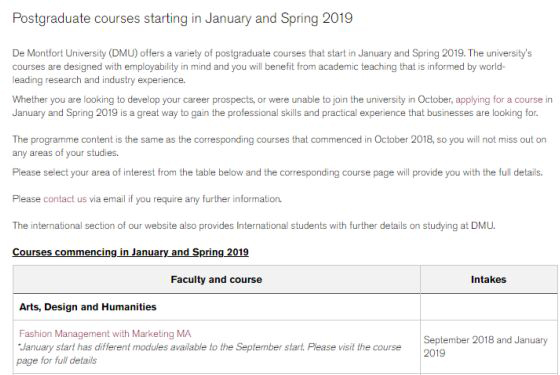Image resolution: width=560 pixels, height=375 pixels.
Task: Click 'leading research and industry experience' text line
Action: click(99, 80)
